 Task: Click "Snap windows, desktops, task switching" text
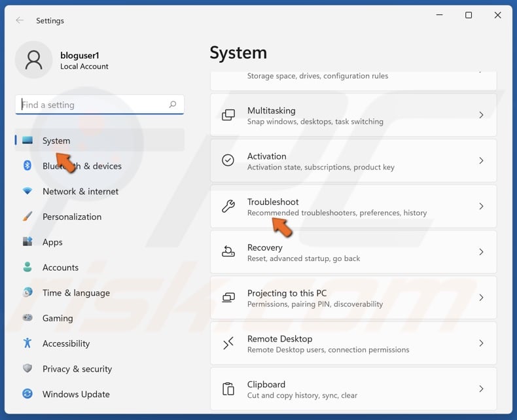pyautogui.click(x=315, y=122)
